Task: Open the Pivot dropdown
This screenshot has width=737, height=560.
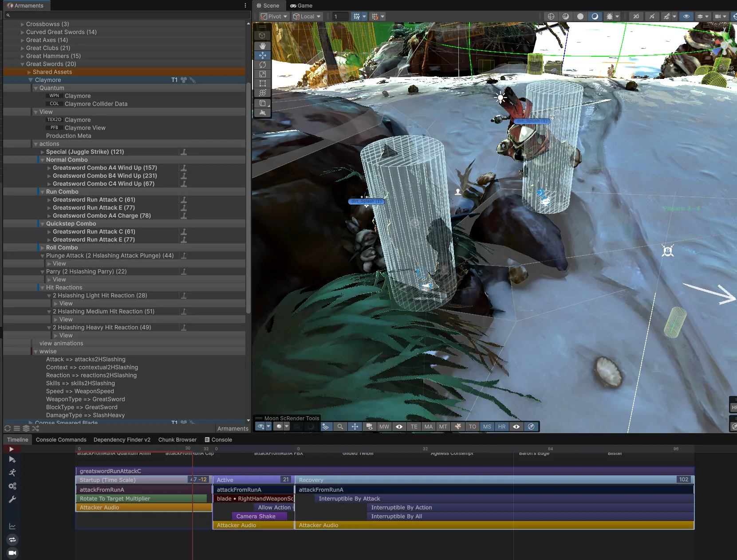Action: [274, 16]
